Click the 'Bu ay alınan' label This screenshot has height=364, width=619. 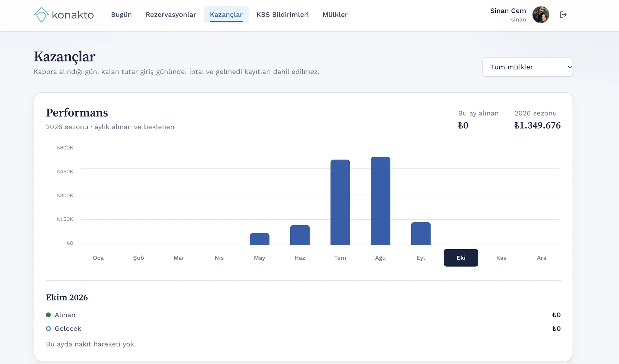pos(478,113)
